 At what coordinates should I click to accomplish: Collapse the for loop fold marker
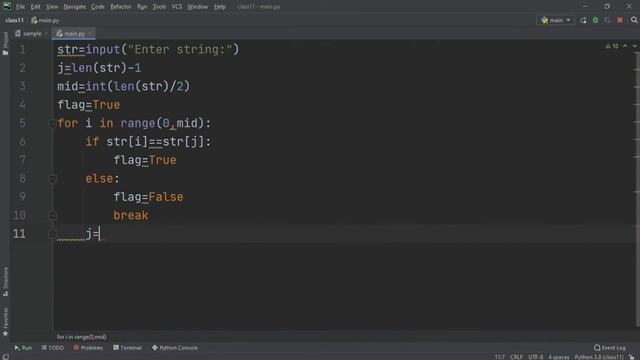pyautogui.click(x=52, y=123)
